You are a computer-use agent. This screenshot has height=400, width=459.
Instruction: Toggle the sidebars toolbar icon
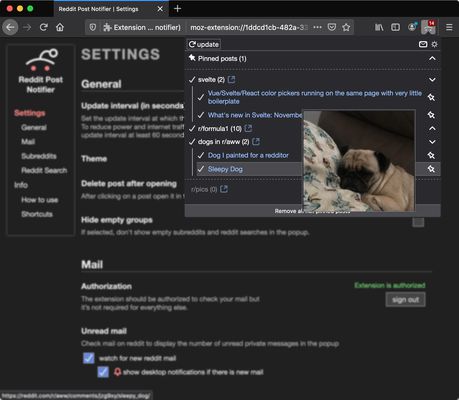tap(395, 27)
